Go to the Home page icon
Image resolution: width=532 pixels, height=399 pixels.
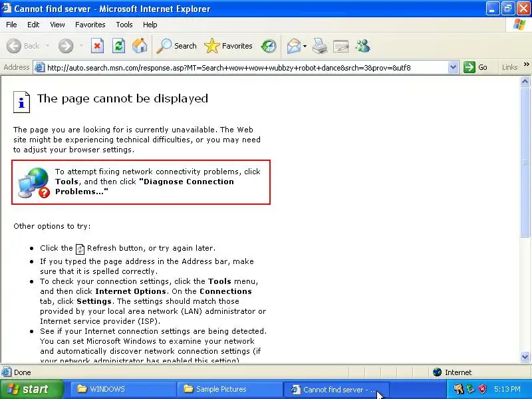(x=140, y=46)
